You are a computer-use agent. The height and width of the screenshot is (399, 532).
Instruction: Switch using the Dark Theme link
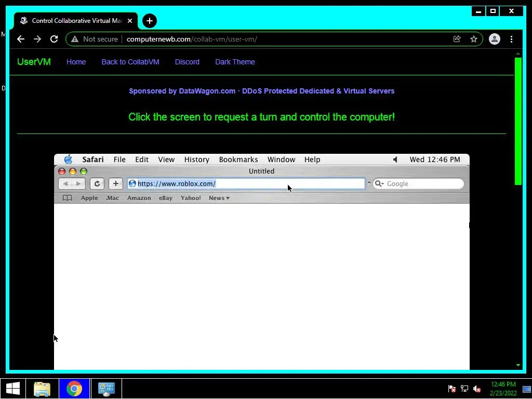235,62
